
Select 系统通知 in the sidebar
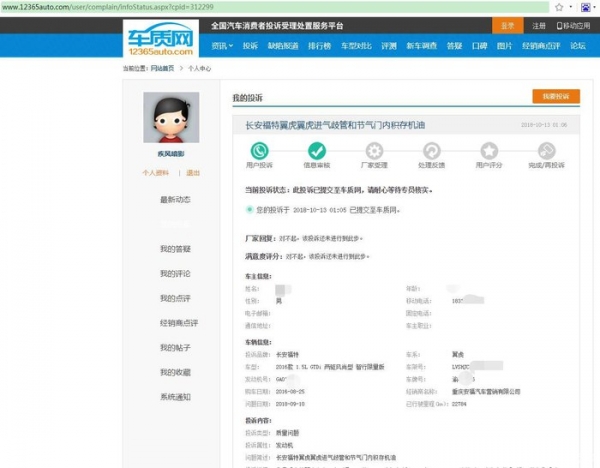(175, 397)
